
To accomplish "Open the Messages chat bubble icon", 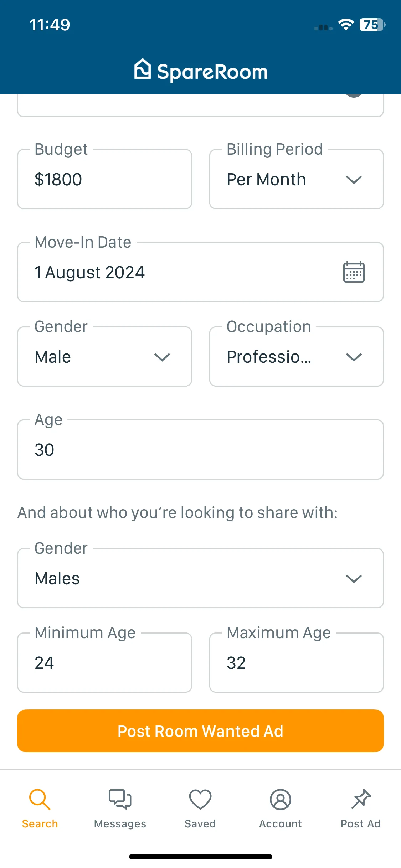I will (x=120, y=799).
